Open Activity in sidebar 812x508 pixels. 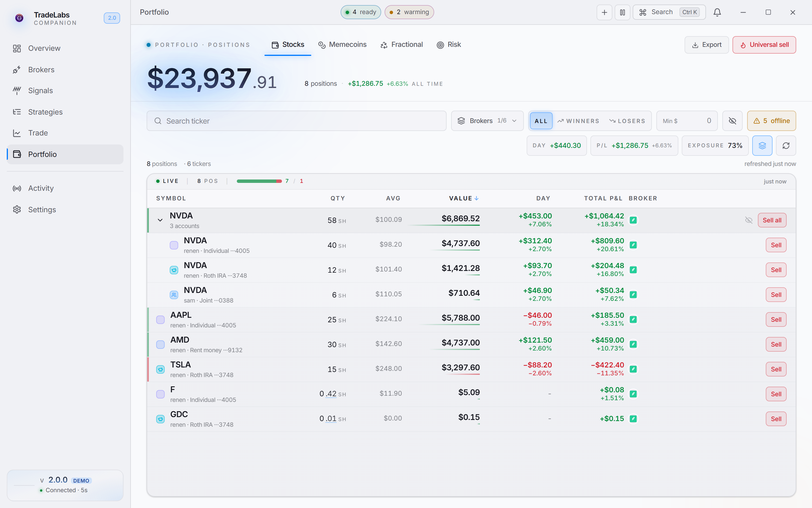pos(65,189)
